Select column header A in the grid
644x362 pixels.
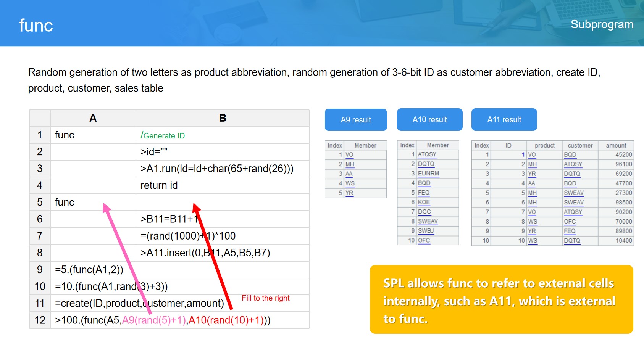pyautogui.click(x=93, y=118)
